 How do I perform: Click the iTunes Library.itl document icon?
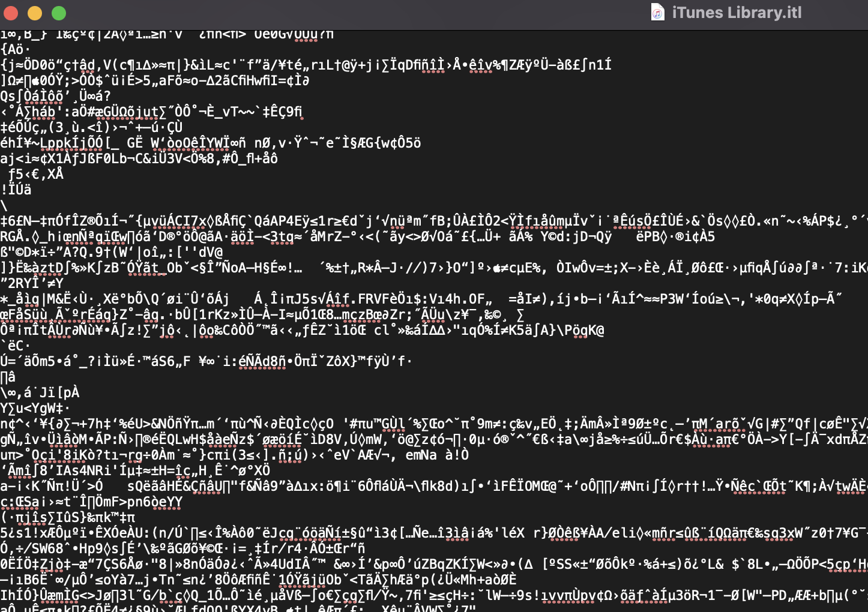pyautogui.click(x=658, y=13)
